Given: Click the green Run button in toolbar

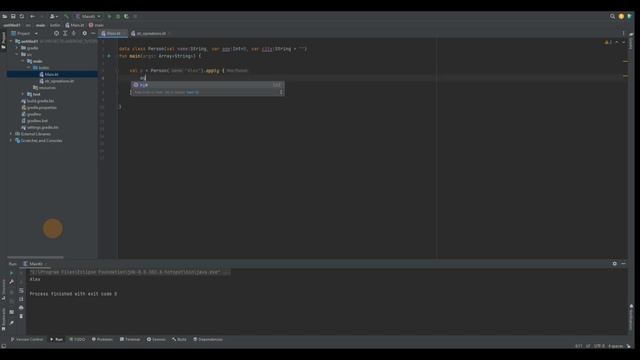Looking at the screenshot, I should [109, 16].
